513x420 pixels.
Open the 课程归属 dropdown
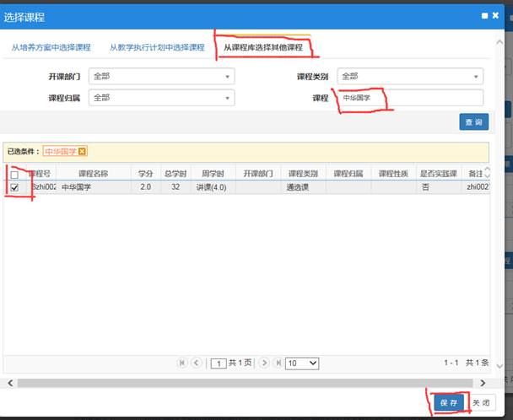pyautogui.click(x=161, y=98)
